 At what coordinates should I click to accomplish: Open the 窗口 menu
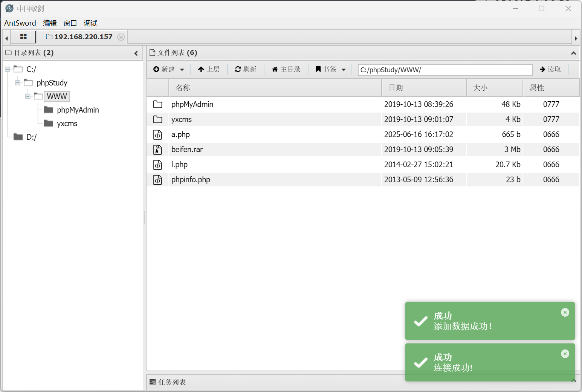(x=70, y=23)
